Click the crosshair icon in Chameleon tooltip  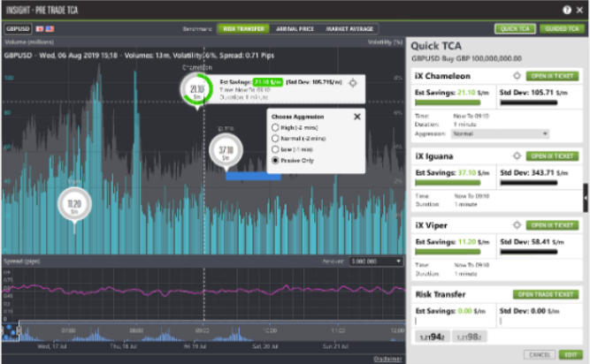point(353,83)
